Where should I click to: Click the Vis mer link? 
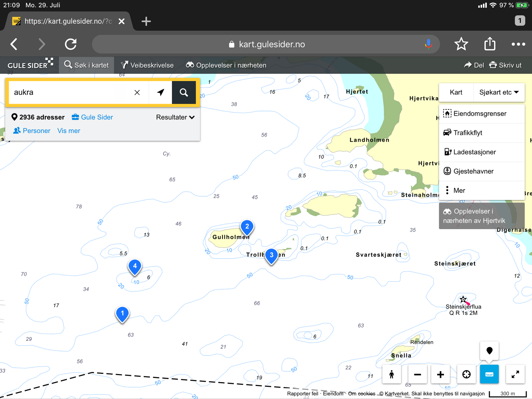68,131
